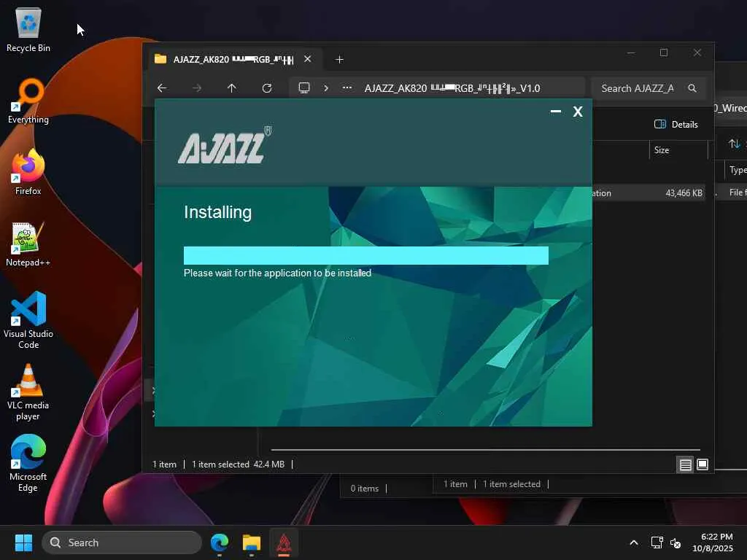Image resolution: width=747 pixels, height=560 pixels.
Task: Click the "1 item" status bar text in front Explorer
Action: [164, 464]
